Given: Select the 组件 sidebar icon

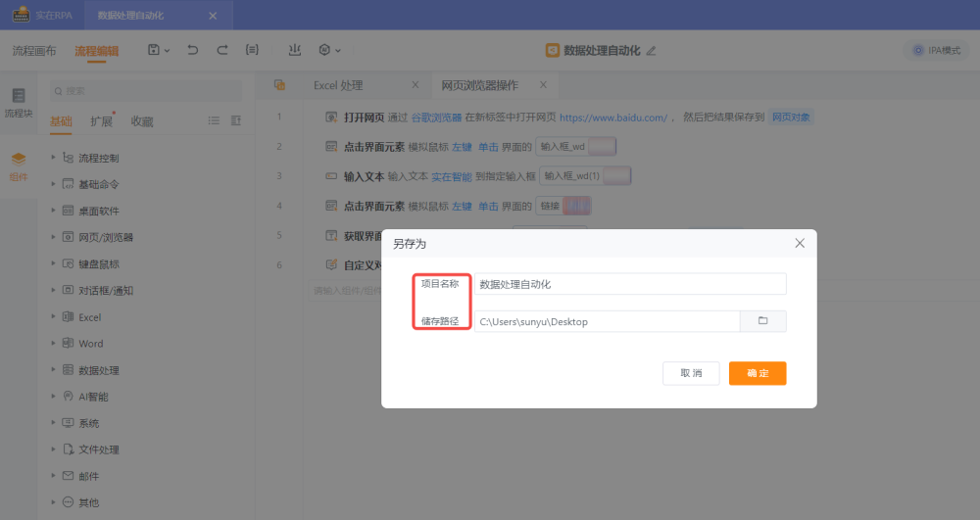Looking at the screenshot, I should pyautogui.click(x=18, y=165).
